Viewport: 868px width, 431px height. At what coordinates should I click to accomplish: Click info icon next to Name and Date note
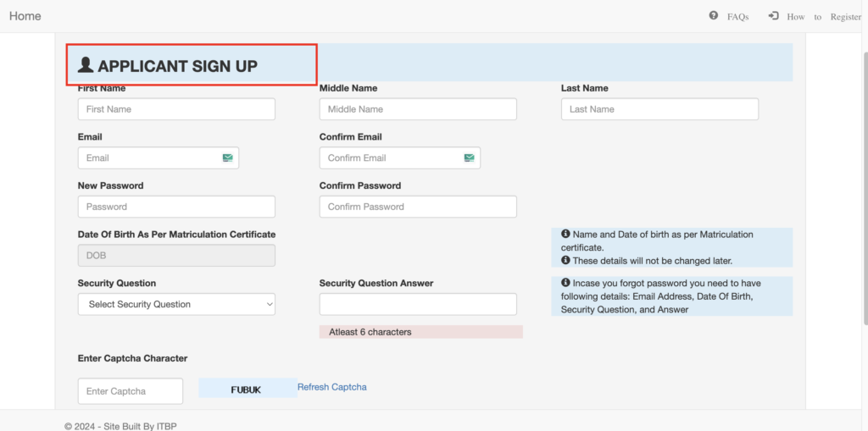tap(565, 234)
